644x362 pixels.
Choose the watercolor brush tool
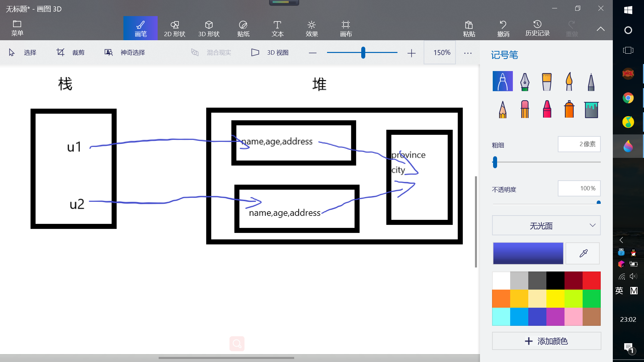569,81
